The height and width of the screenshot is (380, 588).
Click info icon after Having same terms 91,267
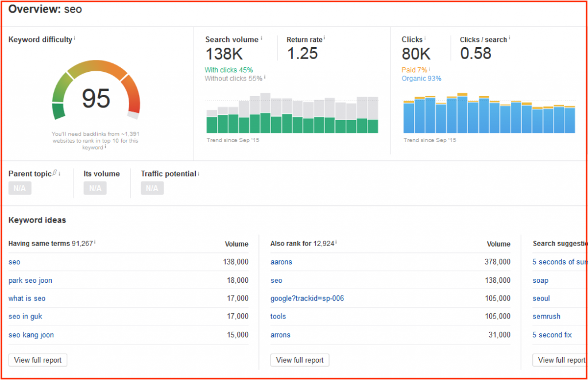[x=95, y=242]
